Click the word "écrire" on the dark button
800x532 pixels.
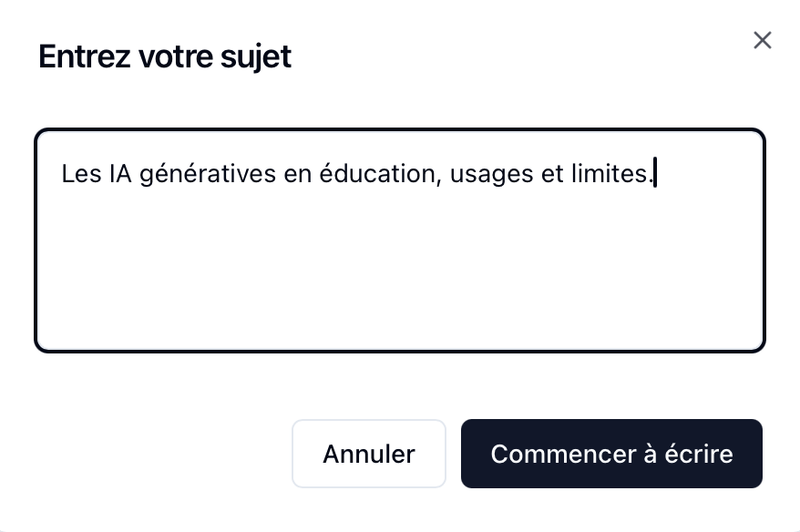pyautogui.click(x=698, y=454)
